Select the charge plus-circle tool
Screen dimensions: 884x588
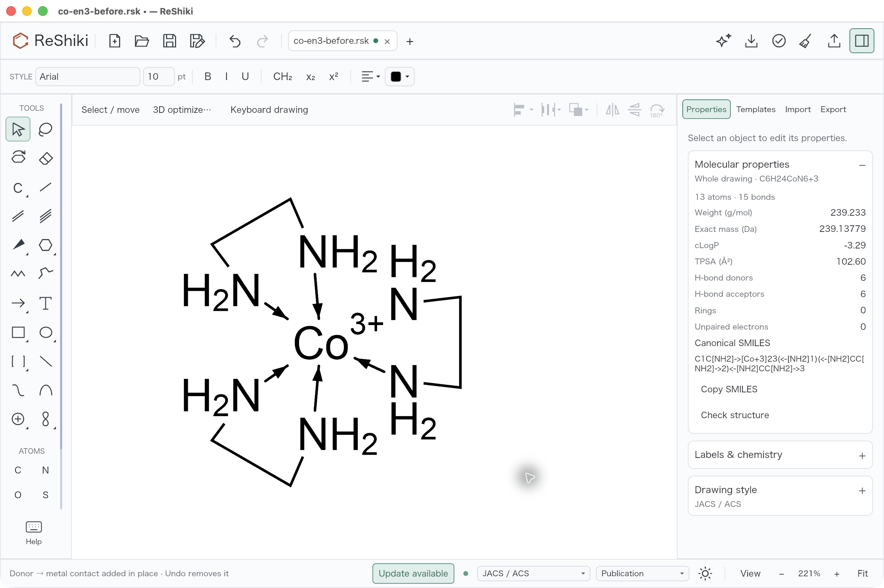[x=18, y=419]
